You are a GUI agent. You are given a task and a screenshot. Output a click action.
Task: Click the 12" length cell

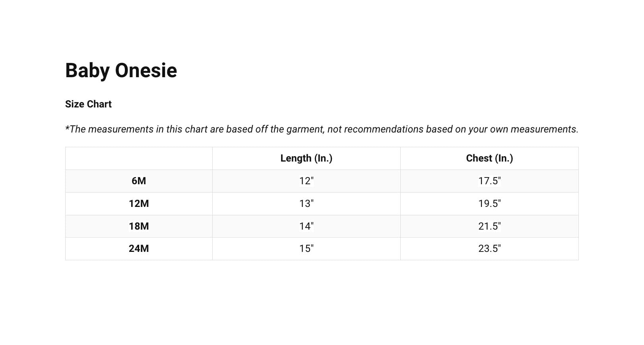pos(306,181)
